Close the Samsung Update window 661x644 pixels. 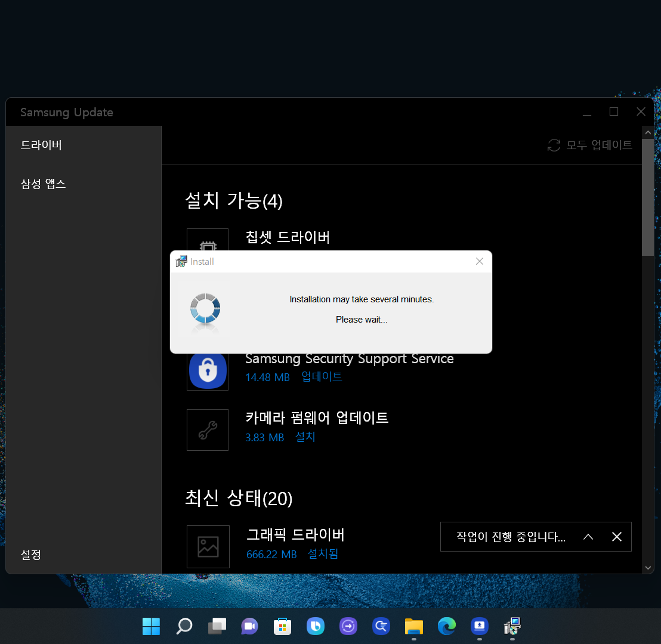(x=641, y=112)
